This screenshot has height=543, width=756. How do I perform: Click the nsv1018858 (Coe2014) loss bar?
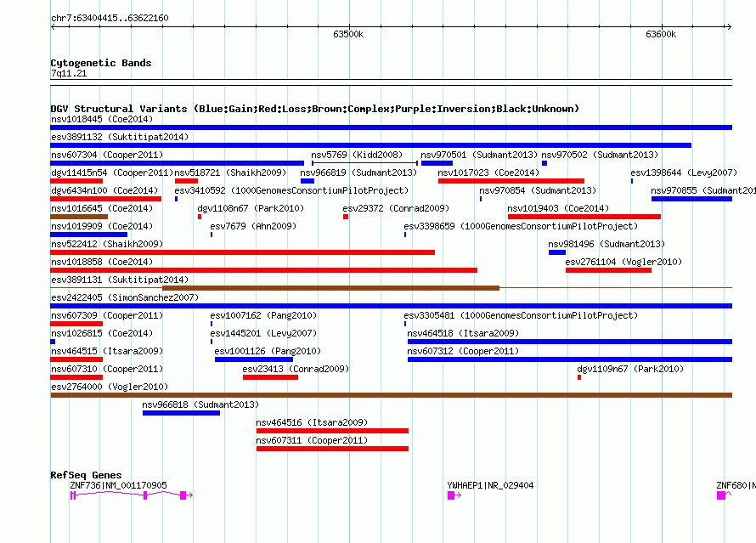click(x=263, y=270)
